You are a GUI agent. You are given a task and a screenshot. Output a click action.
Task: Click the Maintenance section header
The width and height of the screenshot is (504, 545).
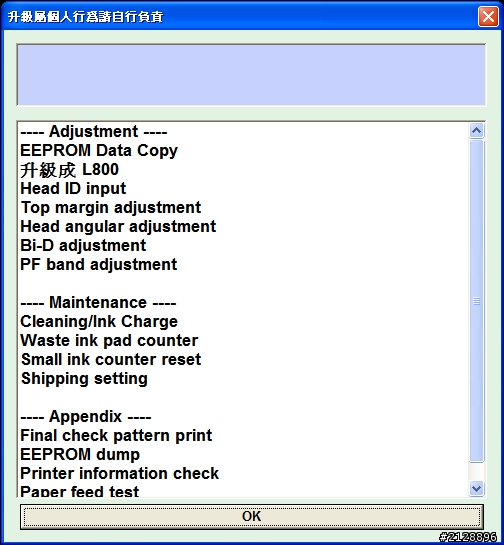[x=98, y=302]
